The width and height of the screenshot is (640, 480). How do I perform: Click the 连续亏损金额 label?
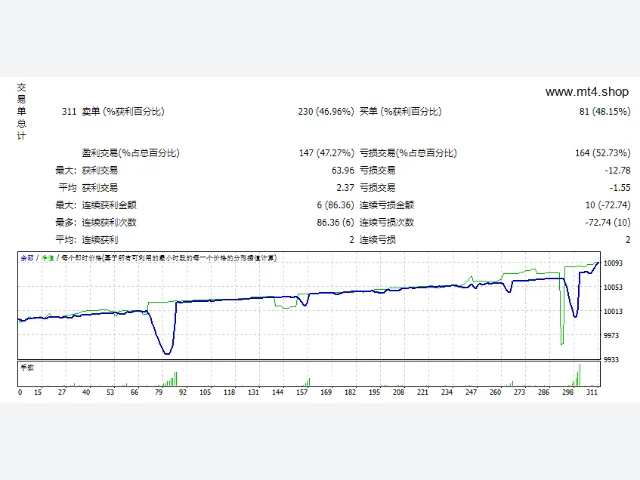click(x=387, y=205)
